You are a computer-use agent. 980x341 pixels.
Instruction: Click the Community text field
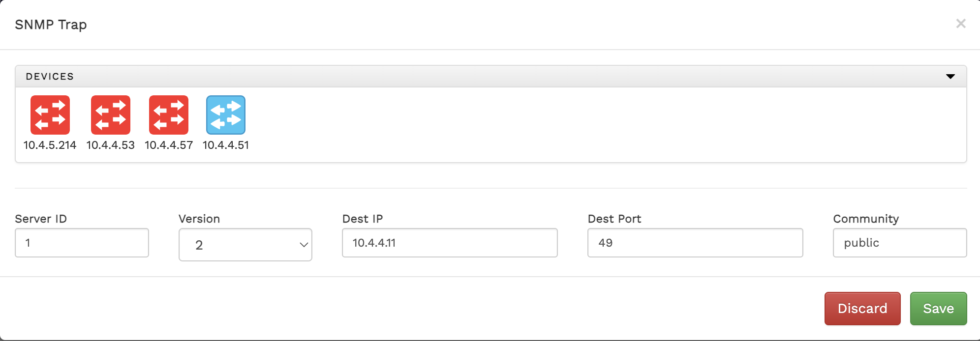tap(899, 243)
